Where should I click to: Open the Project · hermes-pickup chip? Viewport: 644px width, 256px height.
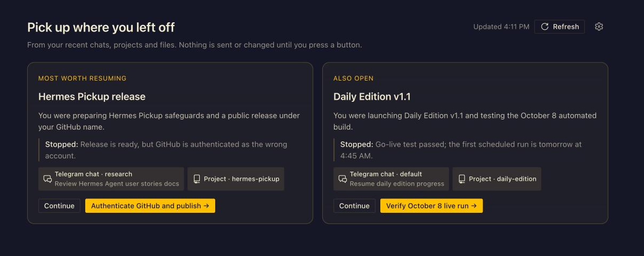(236, 179)
